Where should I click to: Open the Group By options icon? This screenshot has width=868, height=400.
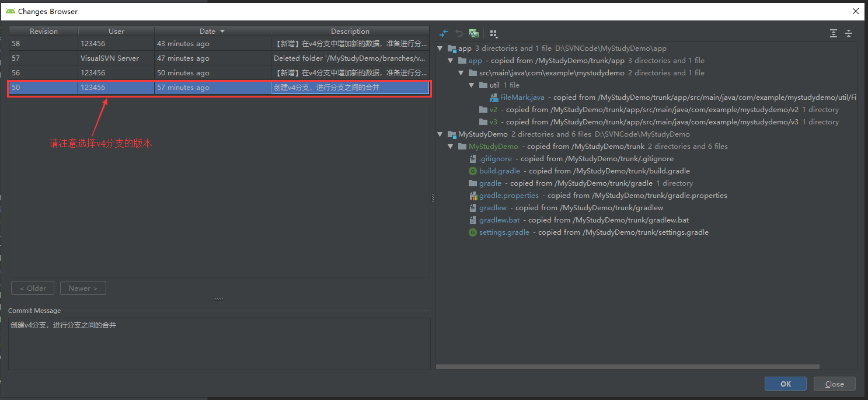click(x=493, y=33)
